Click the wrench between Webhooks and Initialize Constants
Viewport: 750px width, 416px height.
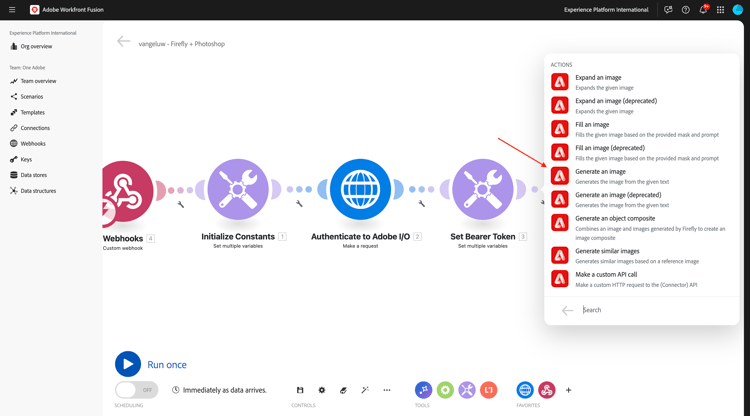click(x=181, y=204)
